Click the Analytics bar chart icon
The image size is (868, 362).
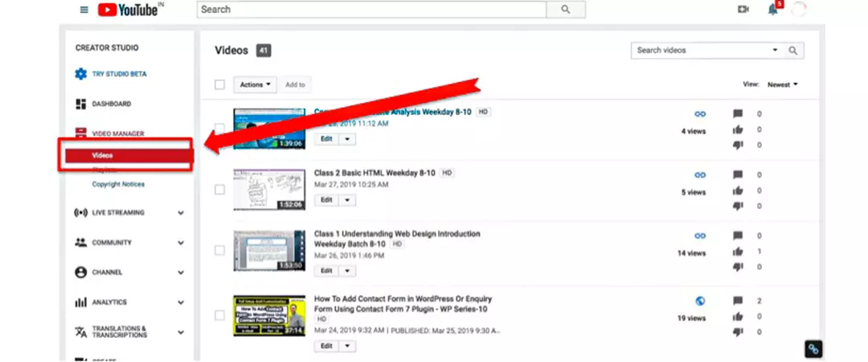click(x=81, y=302)
